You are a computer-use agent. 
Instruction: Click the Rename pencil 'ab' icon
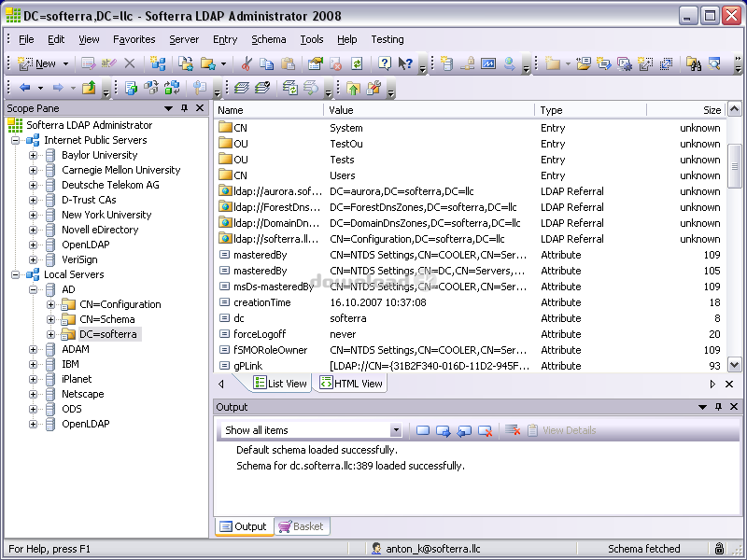[108, 63]
